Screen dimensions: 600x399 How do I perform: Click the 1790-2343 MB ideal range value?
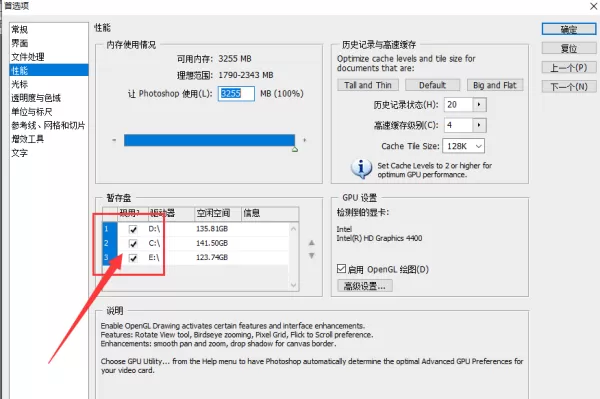(x=246, y=75)
